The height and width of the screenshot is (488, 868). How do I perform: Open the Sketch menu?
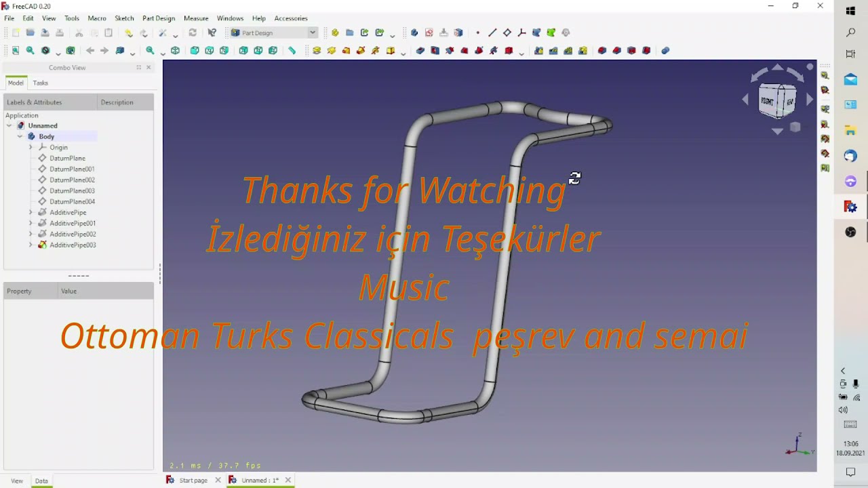(124, 18)
